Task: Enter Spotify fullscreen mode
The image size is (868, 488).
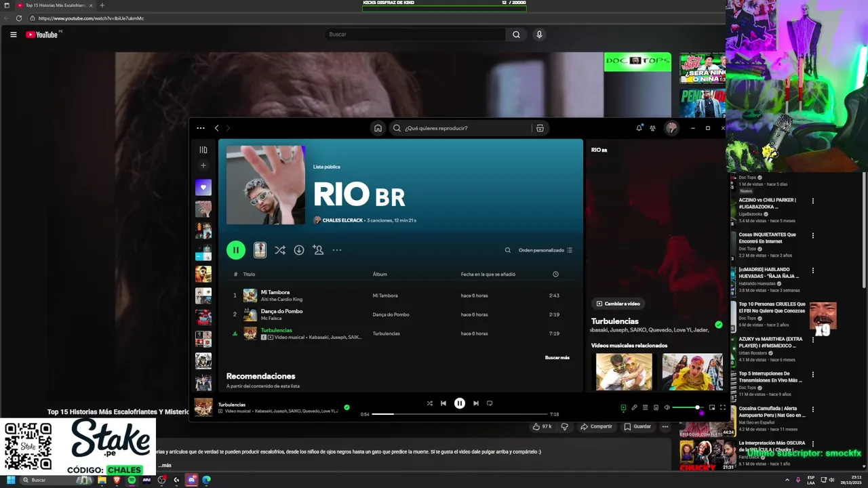Action: coord(723,407)
